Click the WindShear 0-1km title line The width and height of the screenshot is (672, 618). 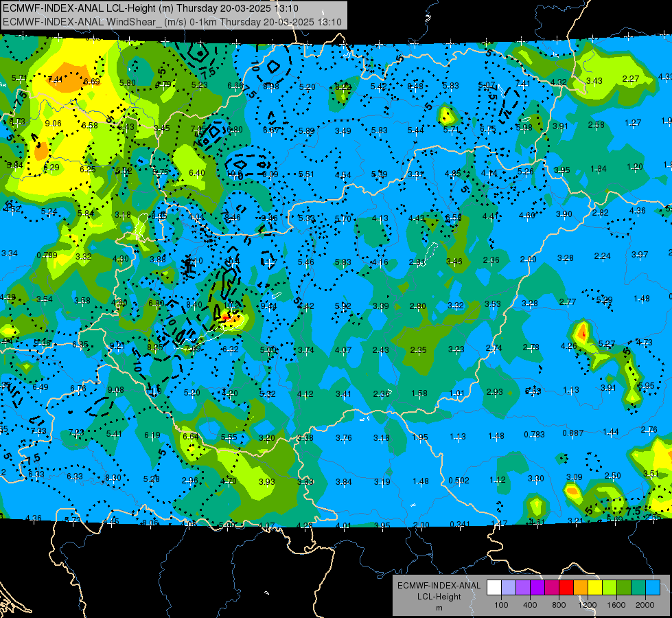(x=172, y=22)
